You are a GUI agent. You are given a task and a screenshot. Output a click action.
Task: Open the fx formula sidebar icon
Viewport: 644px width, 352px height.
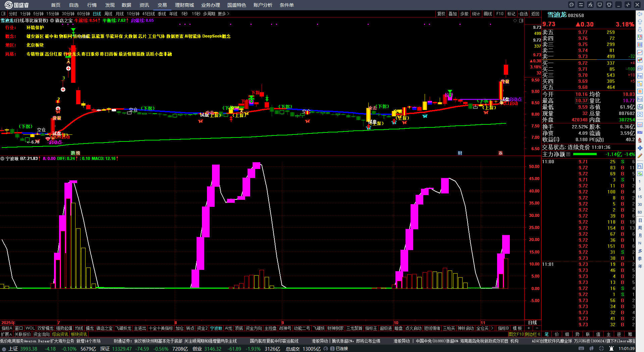640,107
